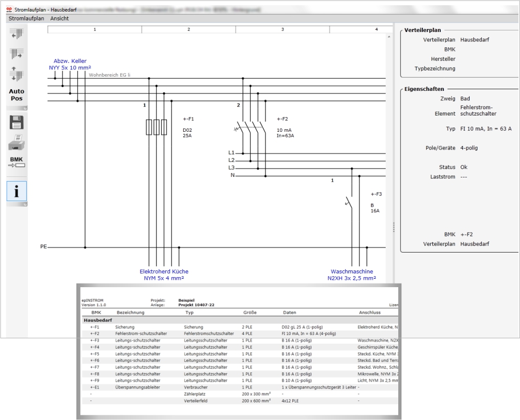Click the PE conductor label
The image size is (520, 420).
pos(44,247)
